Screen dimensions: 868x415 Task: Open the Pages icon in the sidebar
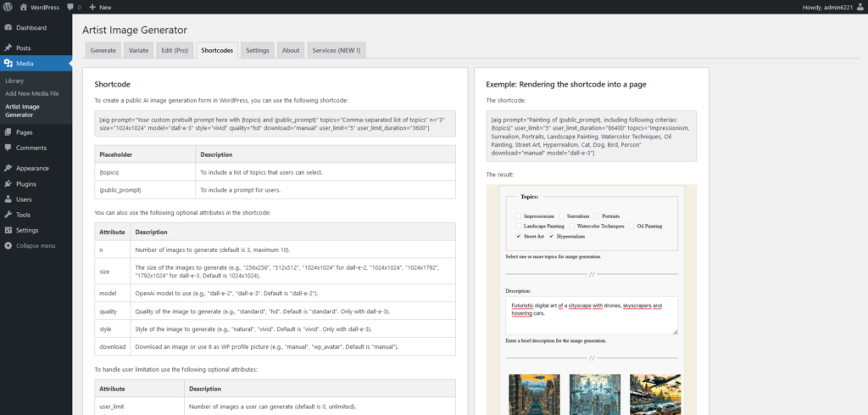tap(8, 132)
